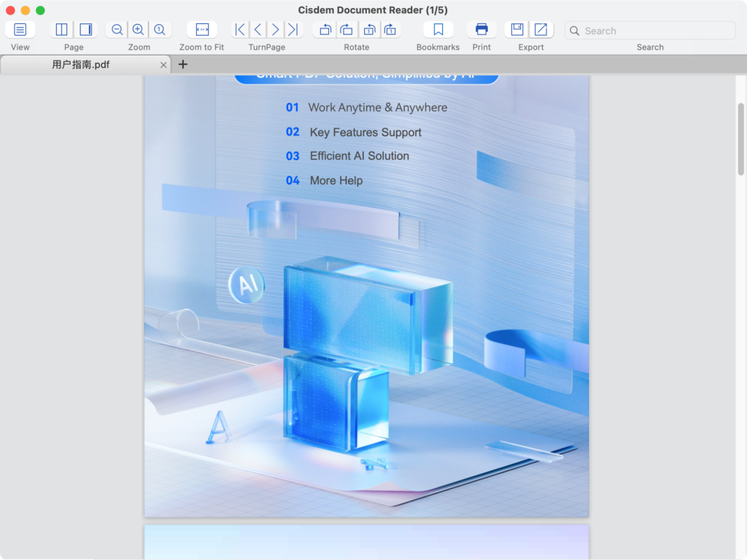
Task: Jump to the first page
Action: (x=239, y=29)
